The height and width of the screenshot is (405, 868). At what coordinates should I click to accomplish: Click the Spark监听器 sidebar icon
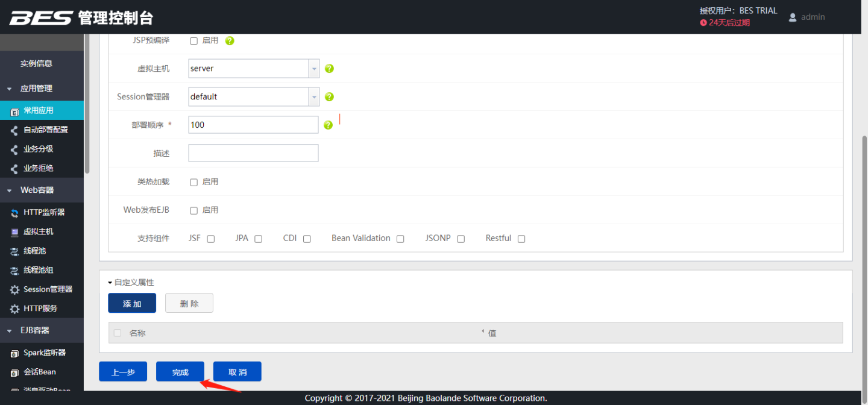[x=15, y=354]
